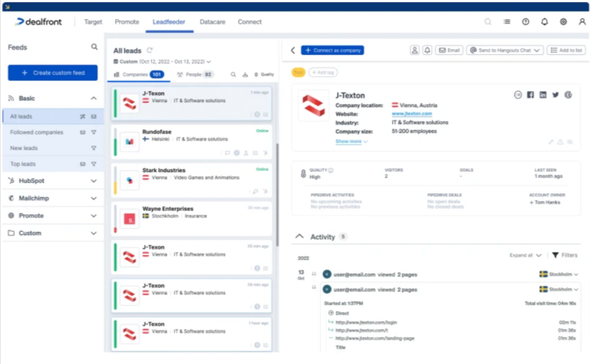Image resolution: width=590 pixels, height=364 pixels.
Task: Open the www.jtexton.com website link
Action: pyautogui.click(x=412, y=114)
